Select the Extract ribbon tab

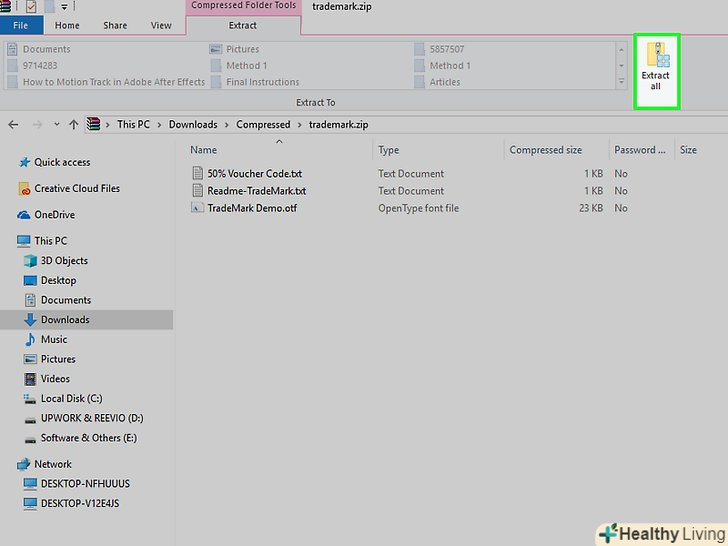pyautogui.click(x=243, y=26)
